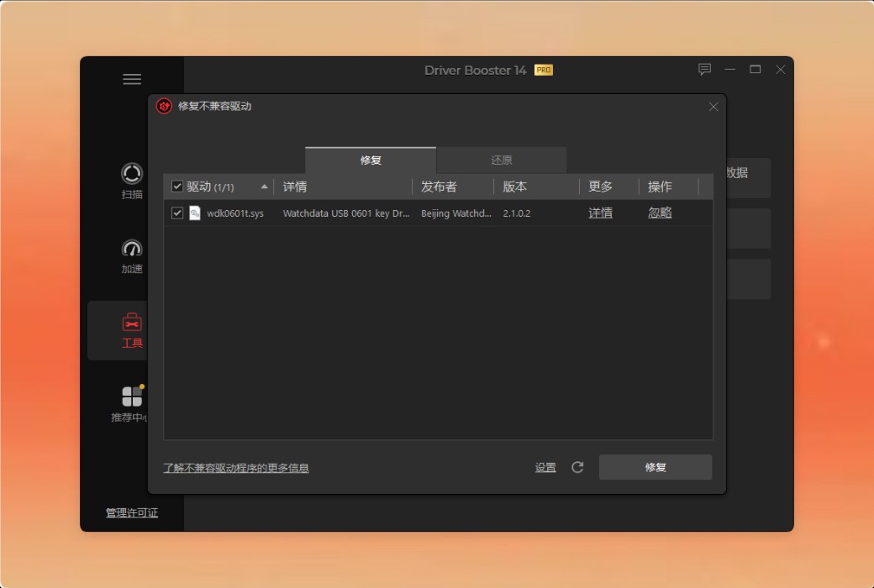This screenshot has width=874, height=588.
Task: Click the version value 2.1.0.2
Action: point(517,213)
